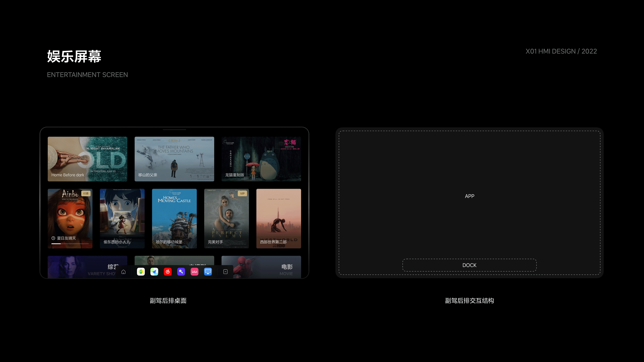Viewport: 644px width, 362px height.
Task: Open the 综艺 Variety Show category tile
Action: [88, 267]
